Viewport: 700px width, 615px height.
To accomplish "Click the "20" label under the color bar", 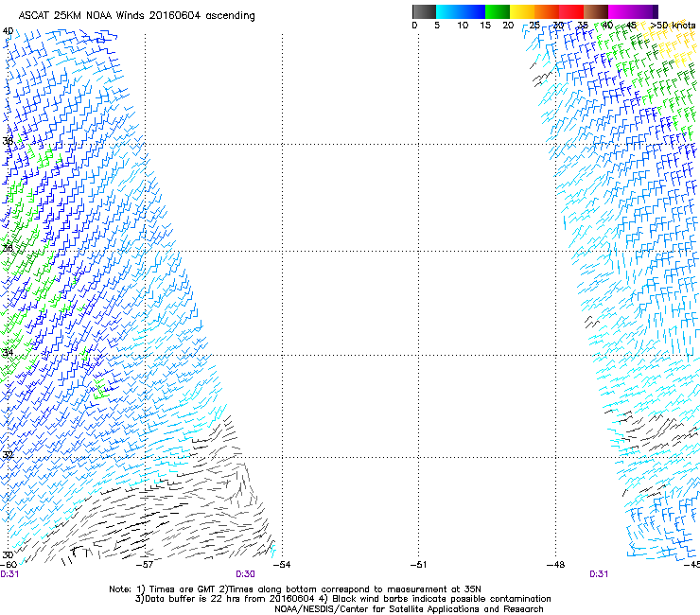I will (x=508, y=26).
